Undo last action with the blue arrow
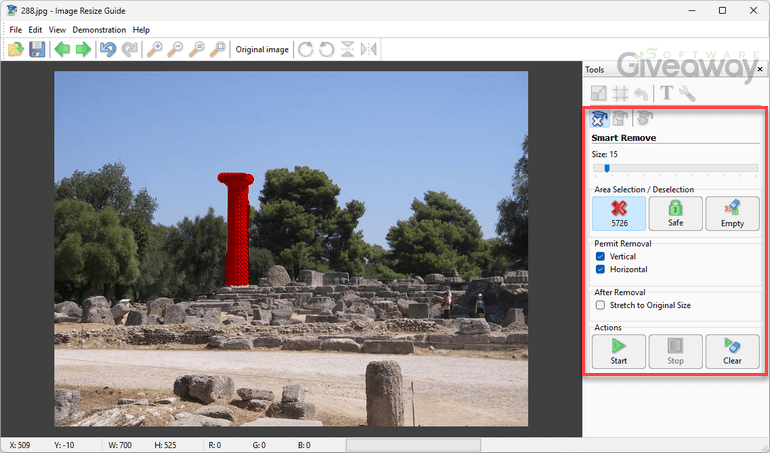Screen dimensions: 770x453 click(108, 49)
